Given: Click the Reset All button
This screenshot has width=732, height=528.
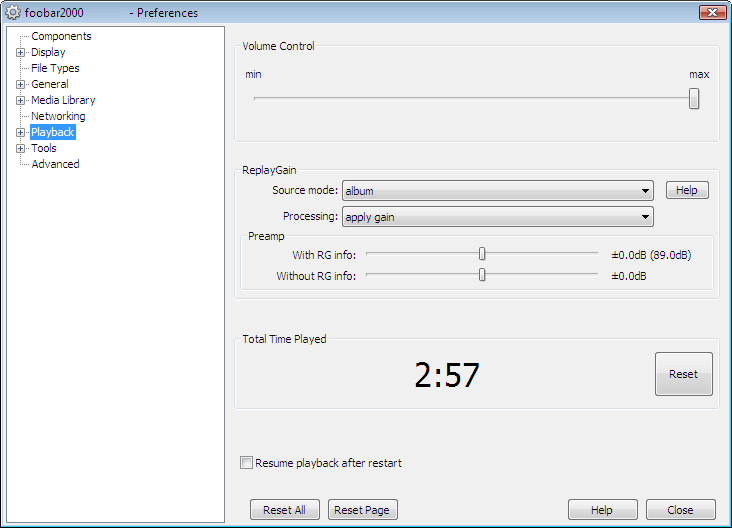Looking at the screenshot, I should 284,510.
